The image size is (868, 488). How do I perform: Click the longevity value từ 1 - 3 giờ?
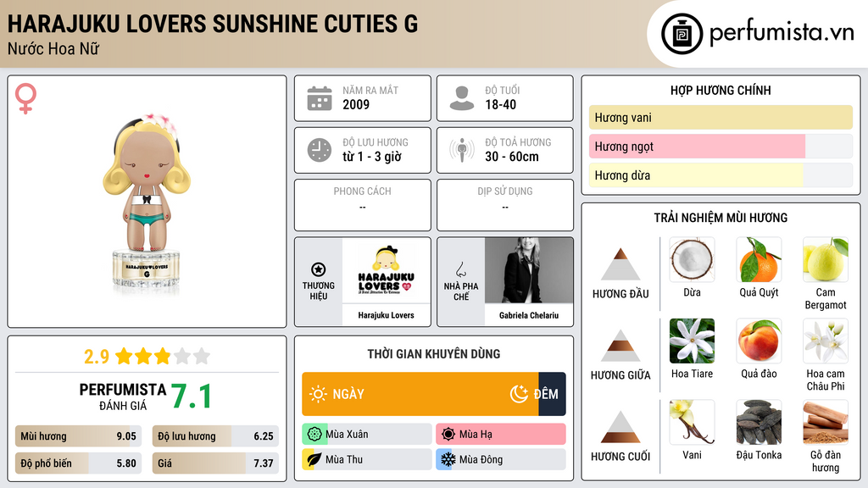[x=372, y=157]
